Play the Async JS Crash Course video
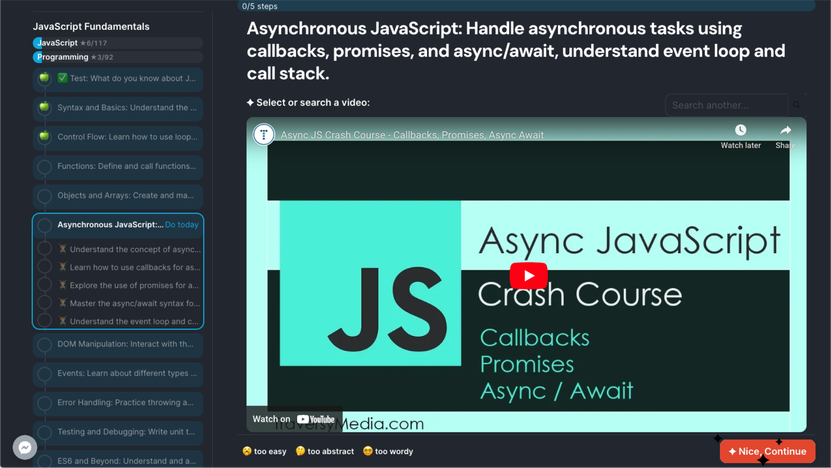Screen dimensions: 831x468 (528, 276)
